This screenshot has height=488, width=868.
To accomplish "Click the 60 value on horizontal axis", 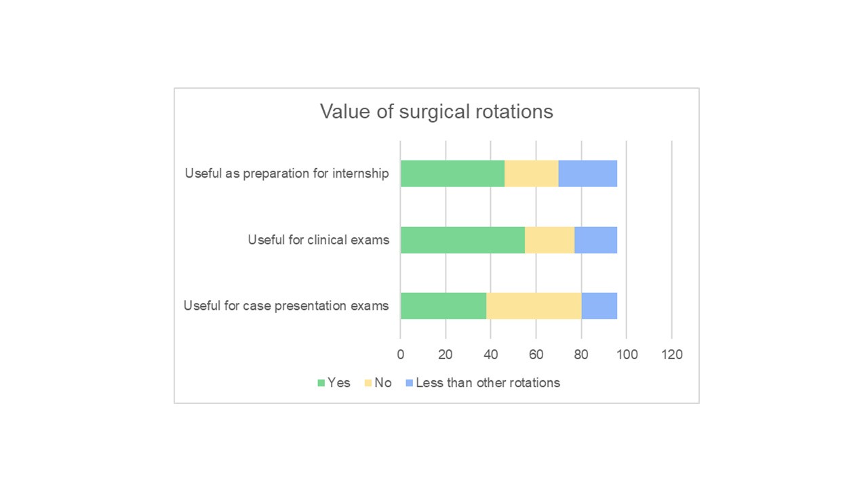I will (536, 354).
